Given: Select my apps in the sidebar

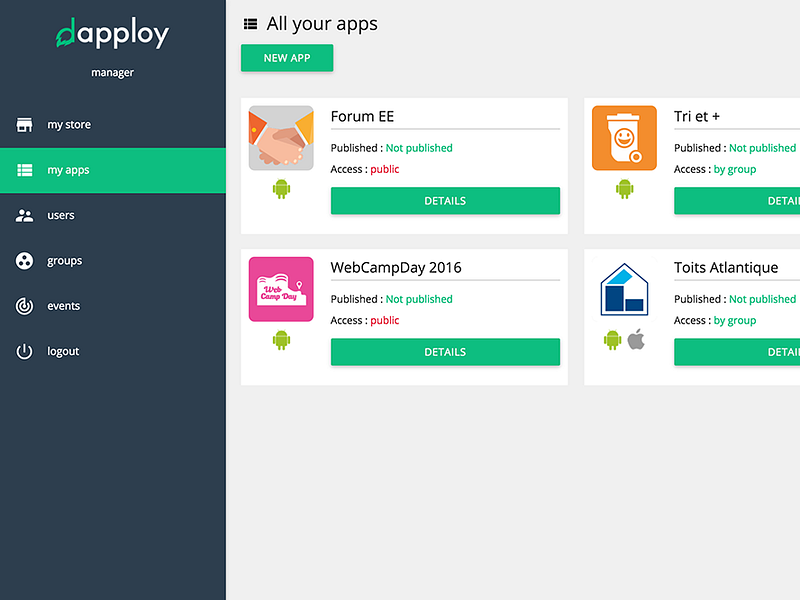Looking at the screenshot, I should pos(113,170).
